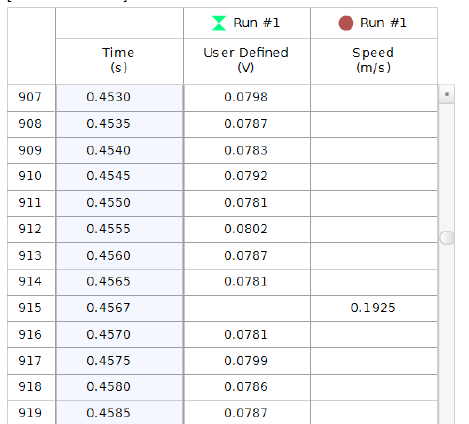469x424 pixels.
Task: Select the Time (s) column header
Action: [x=119, y=61]
